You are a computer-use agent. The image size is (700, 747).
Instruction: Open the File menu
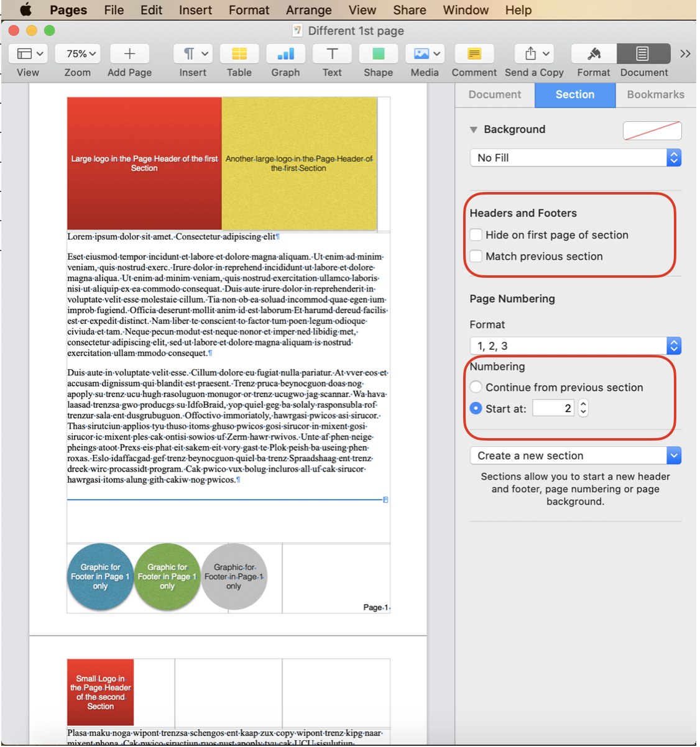click(114, 10)
